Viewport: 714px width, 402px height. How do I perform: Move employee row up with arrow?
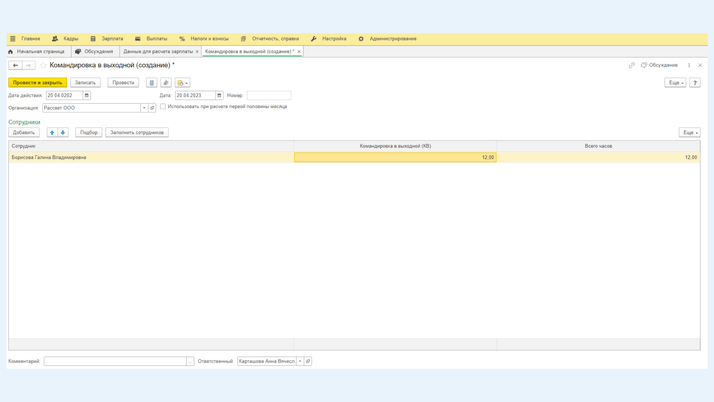52,132
